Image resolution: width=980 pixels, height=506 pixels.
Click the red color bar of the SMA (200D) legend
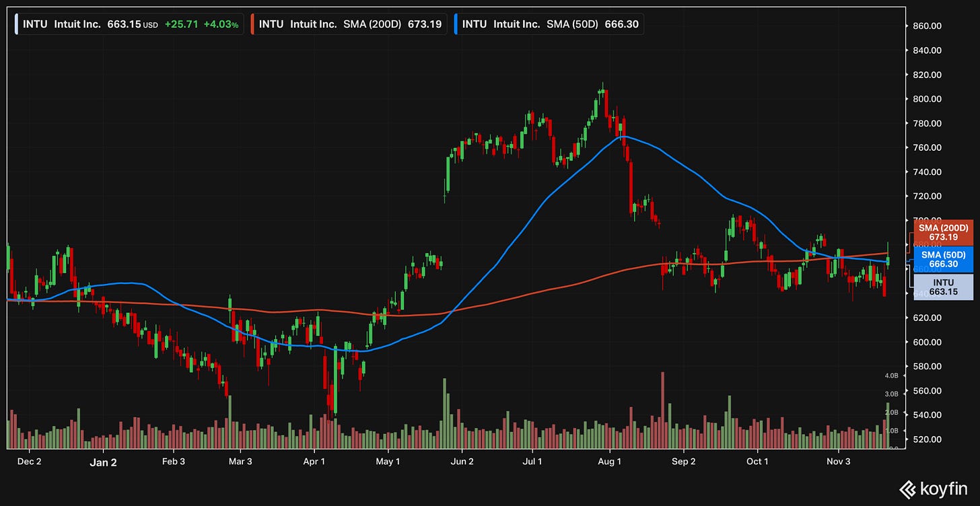(252, 24)
